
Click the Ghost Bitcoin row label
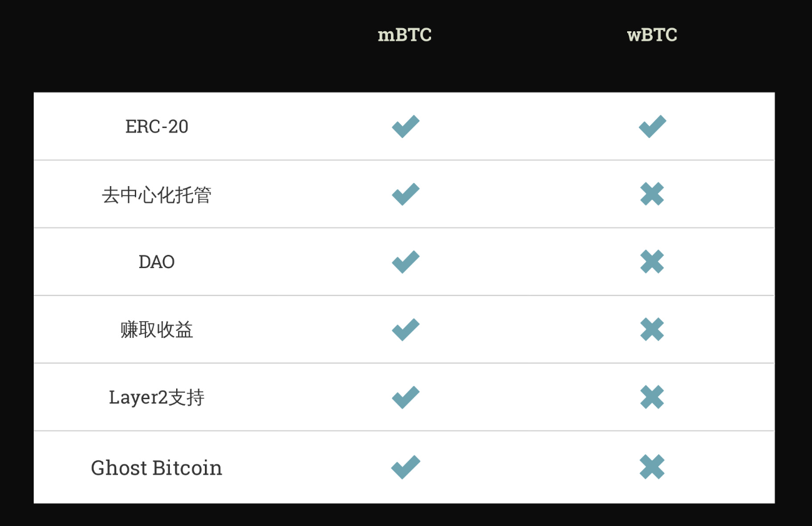tap(157, 468)
